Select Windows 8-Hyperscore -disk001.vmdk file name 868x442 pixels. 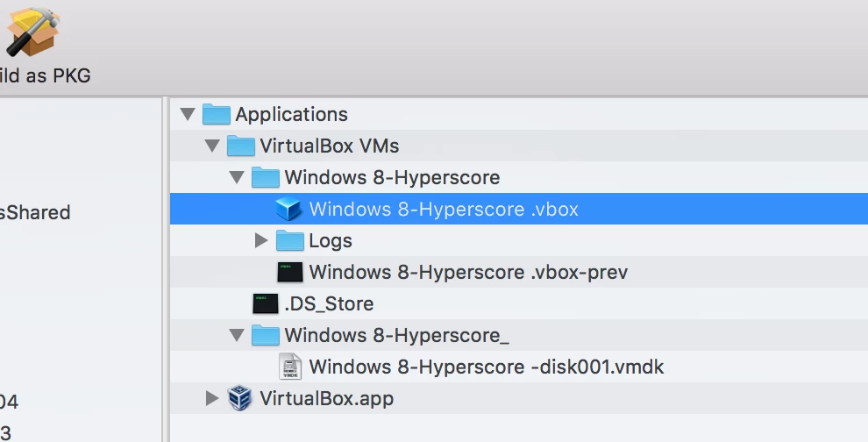pyautogui.click(x=486, y=367)
